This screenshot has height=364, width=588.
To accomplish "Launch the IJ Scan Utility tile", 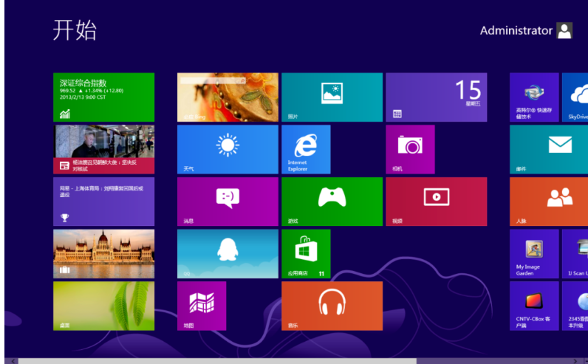I will pos(575,254).
